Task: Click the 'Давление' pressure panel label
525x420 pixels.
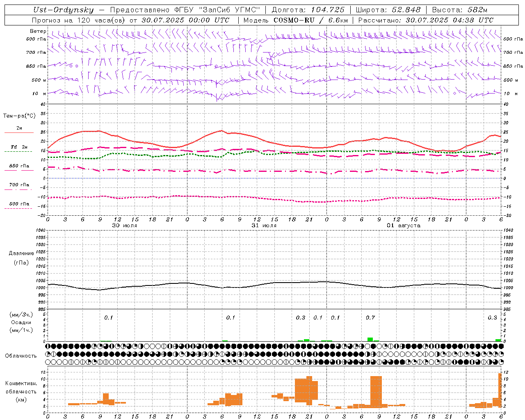Action: 21,253
